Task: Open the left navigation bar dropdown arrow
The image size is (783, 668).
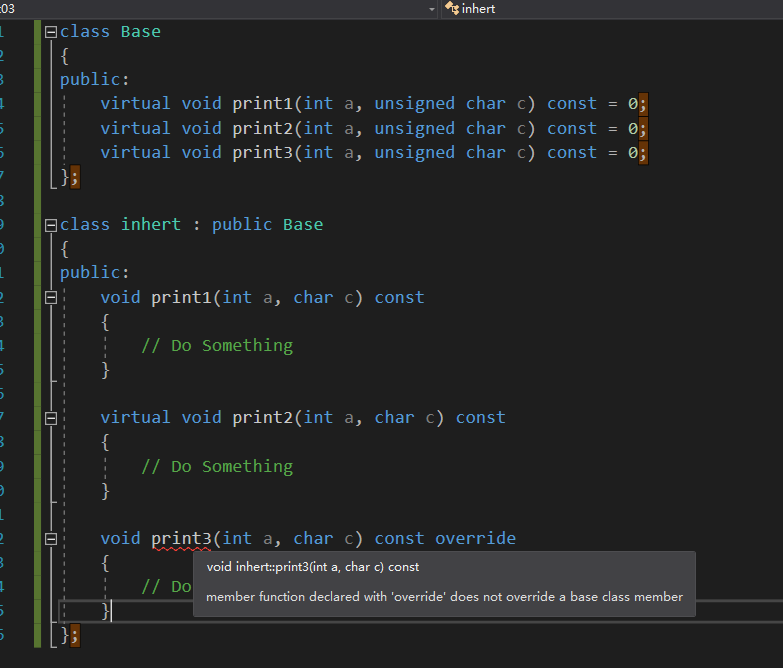Action: 432,9
